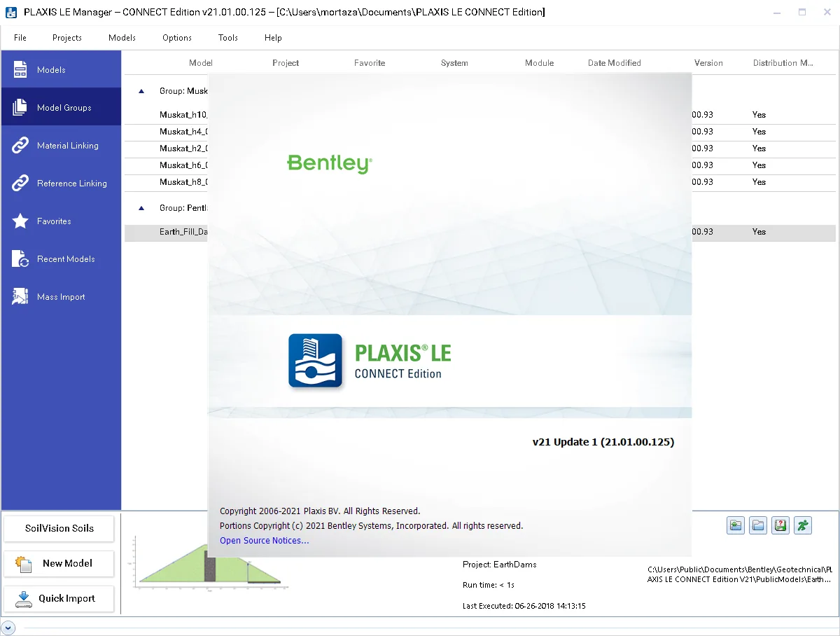Click Yes in the Muskat_h4_ row
840x636 pixels.
point(759,132)
